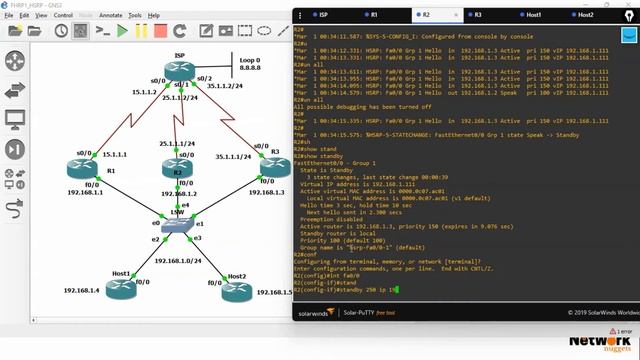Browse all devices sidebar icon
This screenshot has height=360, width=640.
[15, 179]
